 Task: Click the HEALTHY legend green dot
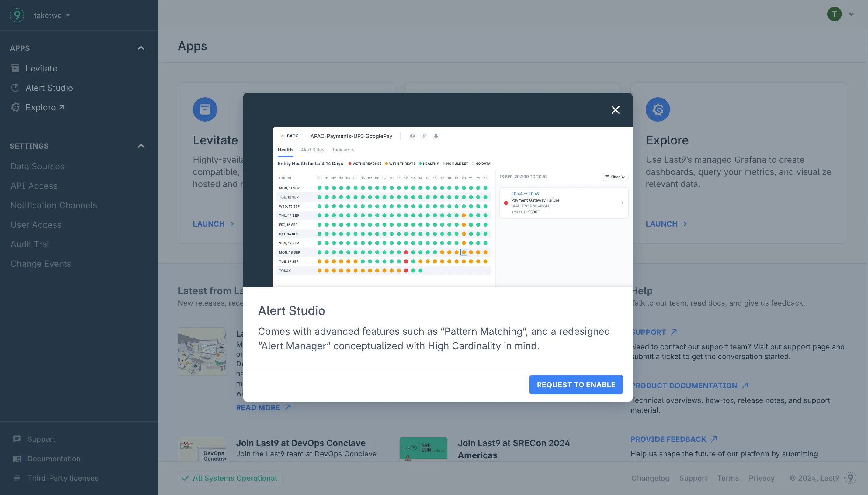click(x=420, y=164)
